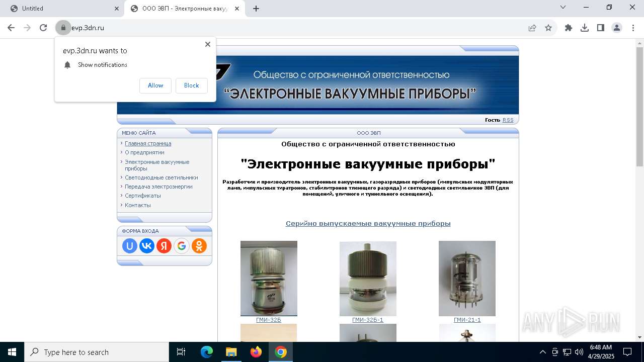View ГМИ-32Б tube photo

pos(269,279)
